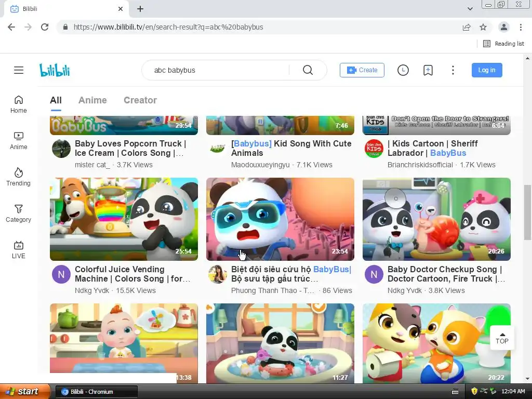
Task: Close the Bilibili tab
Action: (x=121, y=9)
